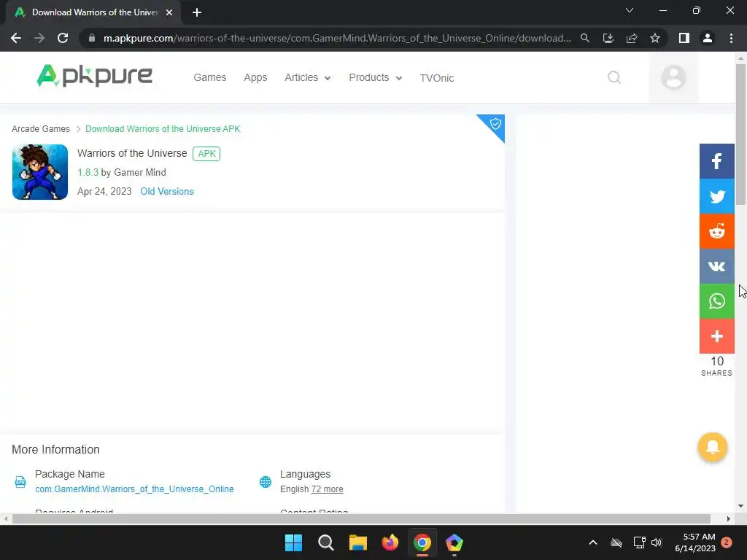The width and height of the screenshot is (747, 560).
Task: Click the scroll down arrow
Action: [x=740, y=506]
